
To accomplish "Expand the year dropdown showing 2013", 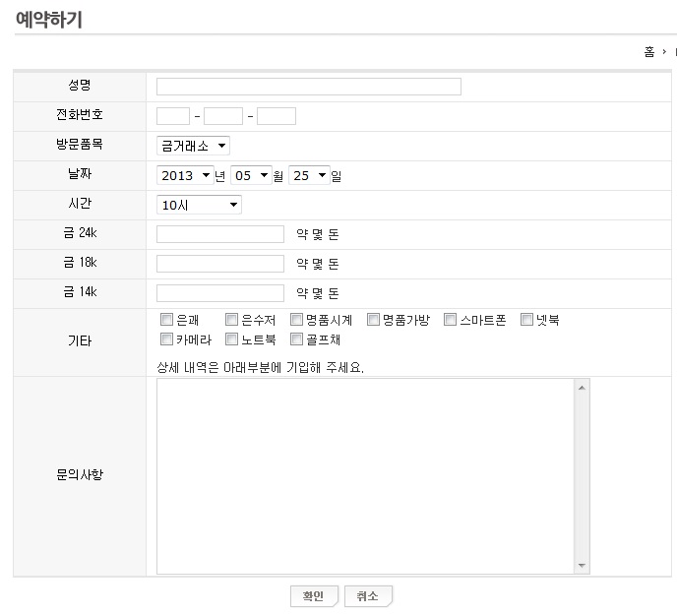I will pyautogui.click(x=185, y=175).
